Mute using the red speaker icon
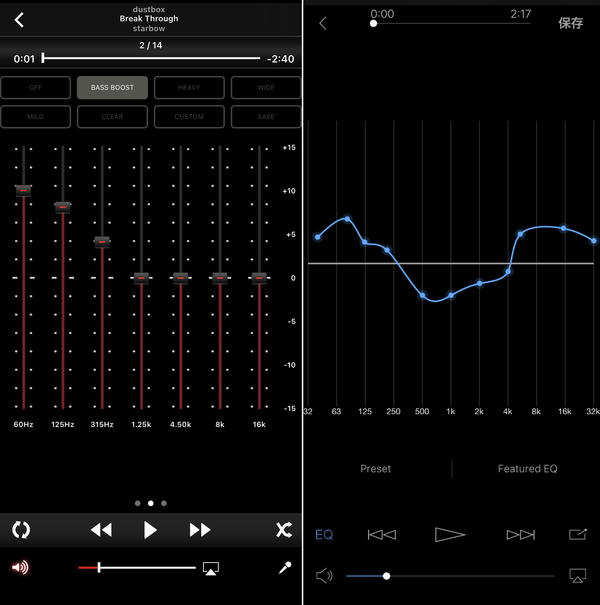600x605 pixels. tap(20, 567)
